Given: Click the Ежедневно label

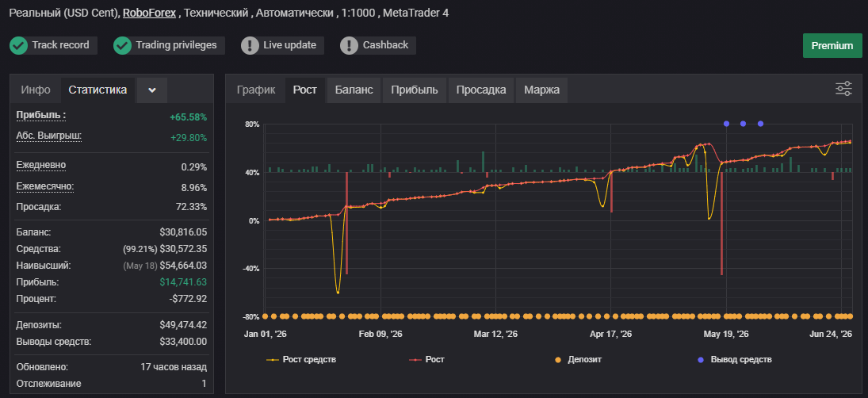Looking at the screenshot, I should tap(41, 165).
